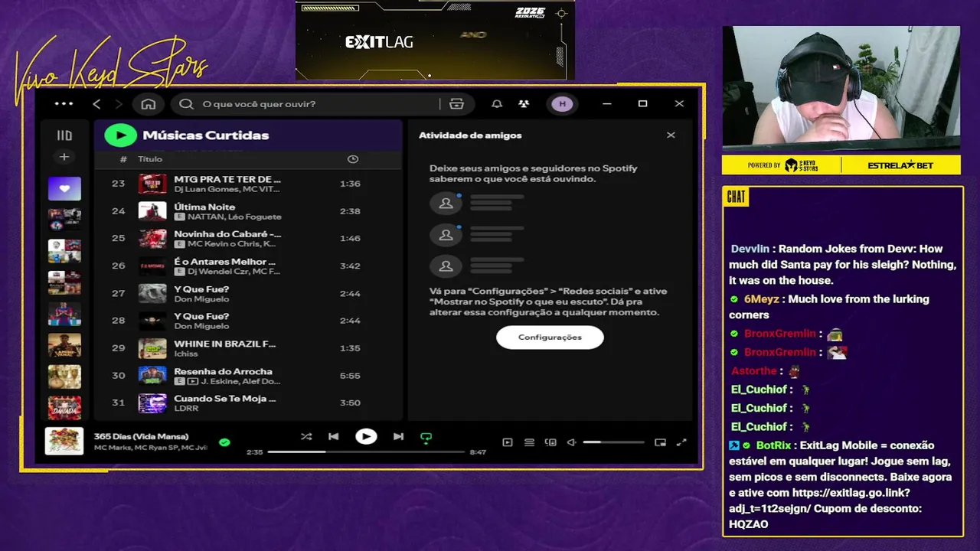The height and width of the screenshot is (551, 980).
Task: Open the now playing album cover thumbnail
Action: [64, 442]
